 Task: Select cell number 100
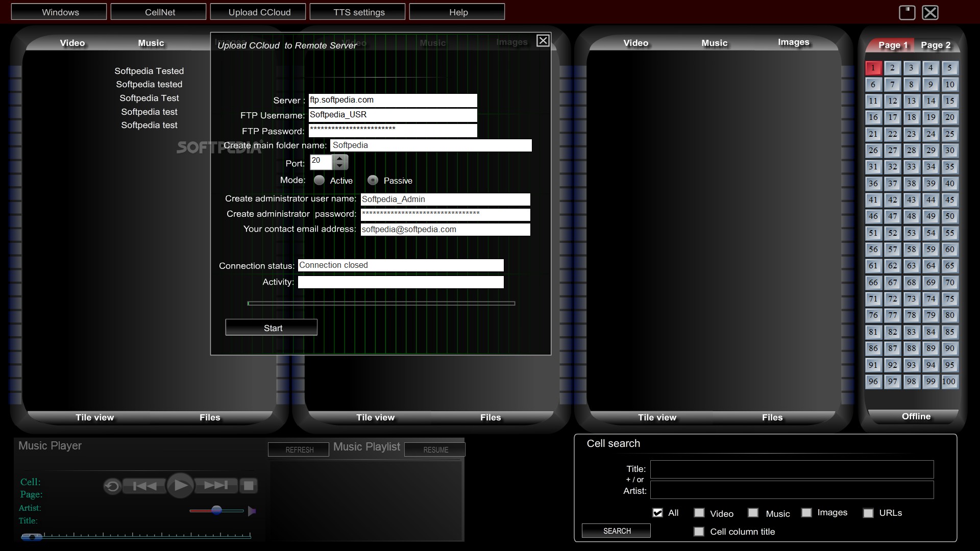949,382
